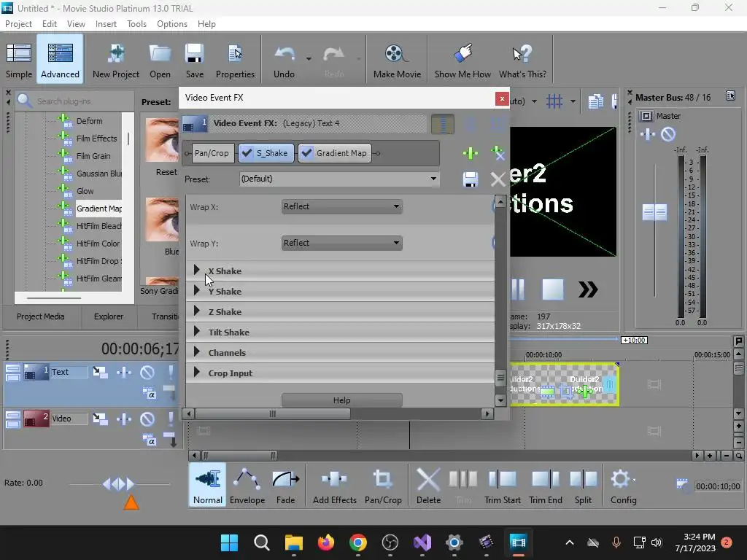Screen dimensions: 747x560
Task: Stop playback in preview
Action: coord(553,289)
